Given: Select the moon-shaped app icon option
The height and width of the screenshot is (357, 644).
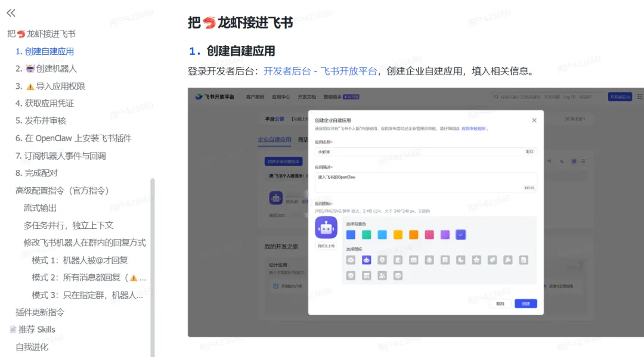Looking at the screenshot, I should [461, 260].
